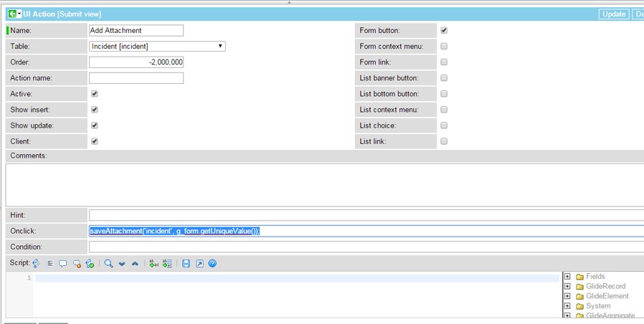Click the Comment selected code icon
Screen dimensions: 644x324
(63, 264)
